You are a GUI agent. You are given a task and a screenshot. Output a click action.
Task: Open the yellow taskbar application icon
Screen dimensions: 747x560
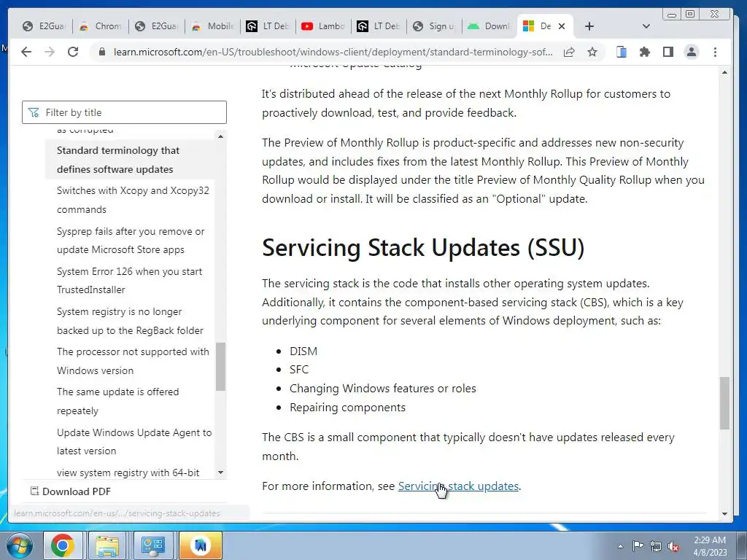click(200, 545)
